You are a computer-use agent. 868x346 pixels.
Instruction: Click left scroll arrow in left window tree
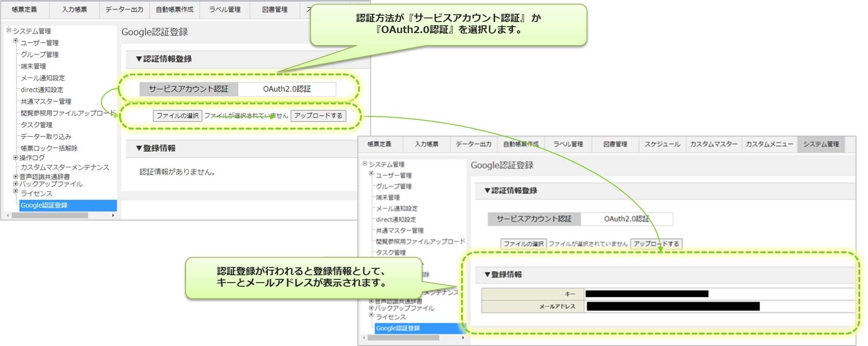(7, 215)
